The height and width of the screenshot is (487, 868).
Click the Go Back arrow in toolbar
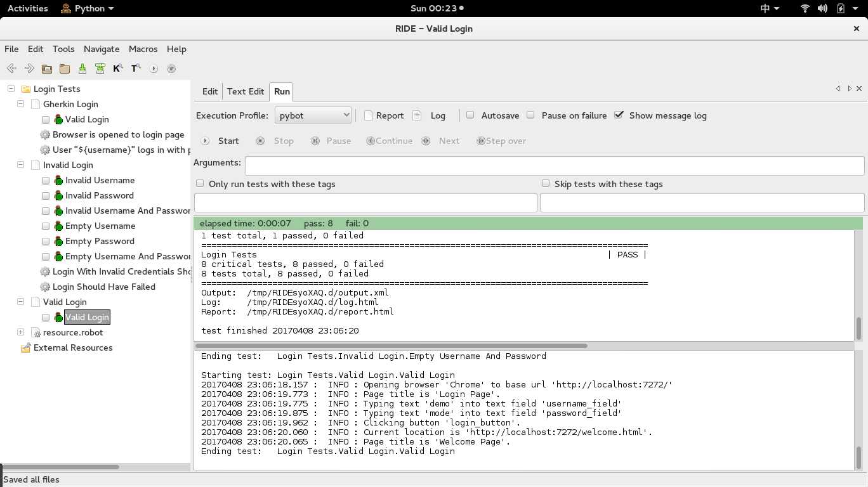tap(11, 68)
